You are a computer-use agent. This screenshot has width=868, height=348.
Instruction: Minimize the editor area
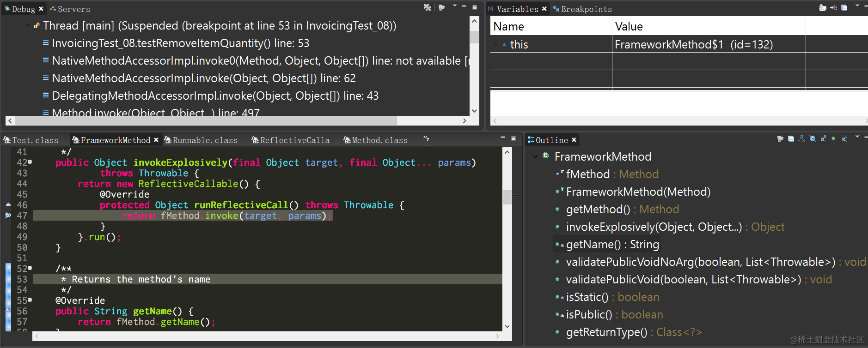(x=502, y=138)
